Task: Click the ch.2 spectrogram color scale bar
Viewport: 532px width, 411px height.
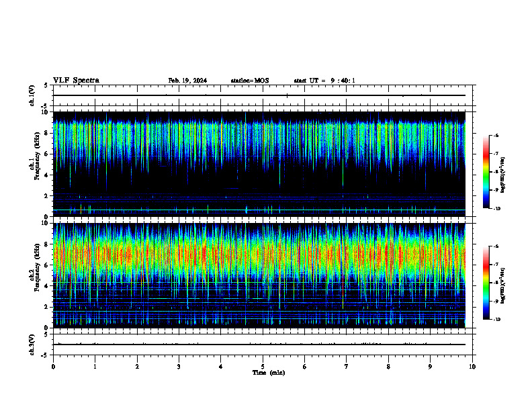Action: click(x=486, y=283)
